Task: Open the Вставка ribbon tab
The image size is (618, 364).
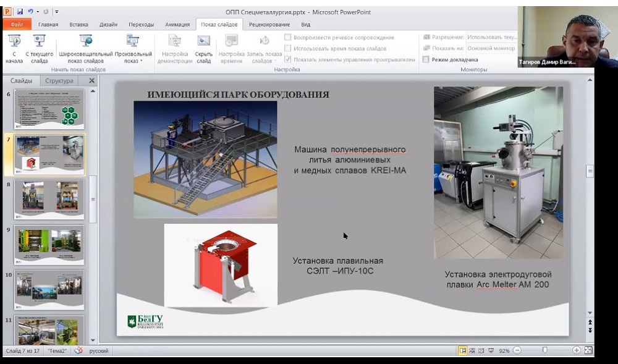Action: coord(78,25)
